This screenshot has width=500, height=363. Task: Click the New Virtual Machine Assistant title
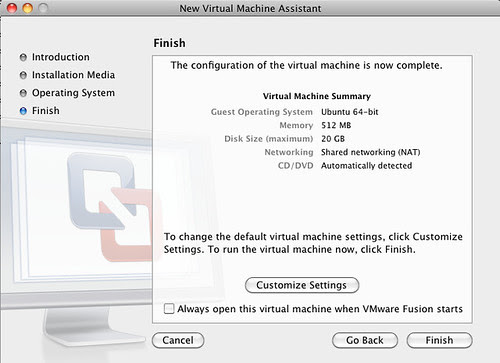(x=250, y=8)
